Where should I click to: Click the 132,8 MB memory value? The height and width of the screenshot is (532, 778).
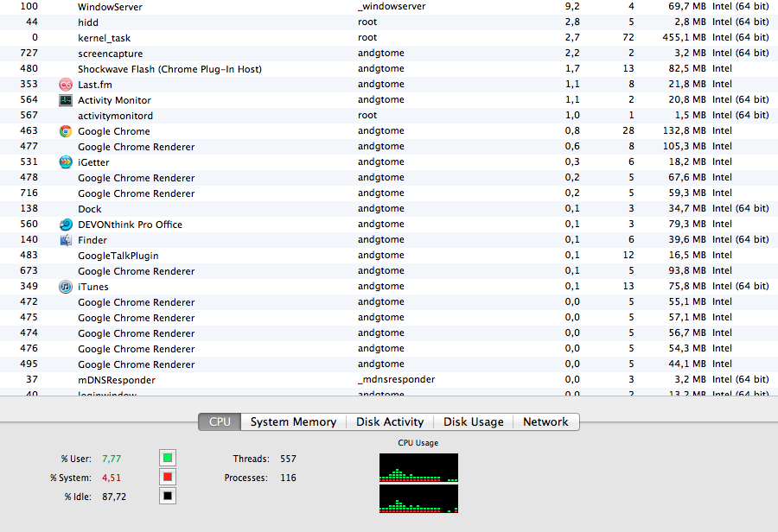pos(684,130)
